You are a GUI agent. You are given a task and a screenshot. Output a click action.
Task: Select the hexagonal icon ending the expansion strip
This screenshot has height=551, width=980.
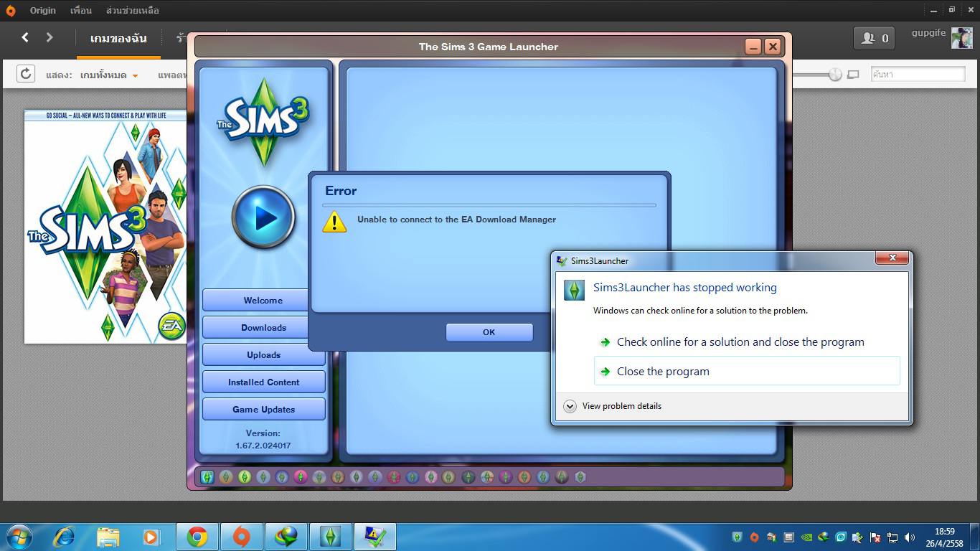pos(580,476)
